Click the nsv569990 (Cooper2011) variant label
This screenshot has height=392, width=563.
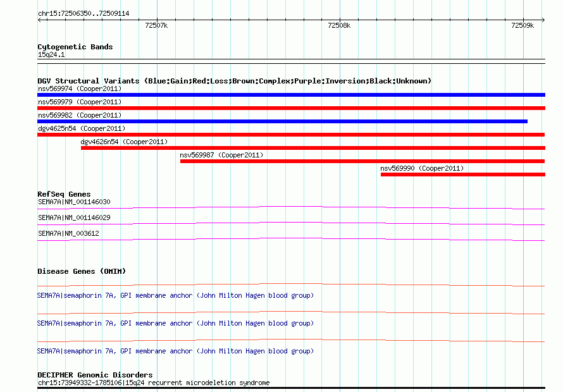[422, 169]
